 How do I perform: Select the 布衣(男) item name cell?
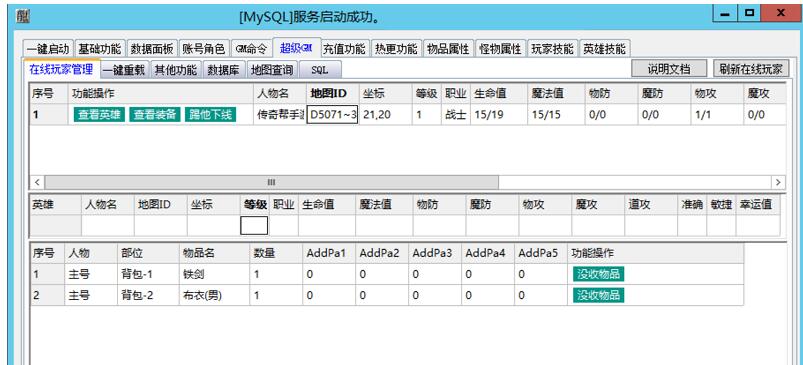pos(215,295)
